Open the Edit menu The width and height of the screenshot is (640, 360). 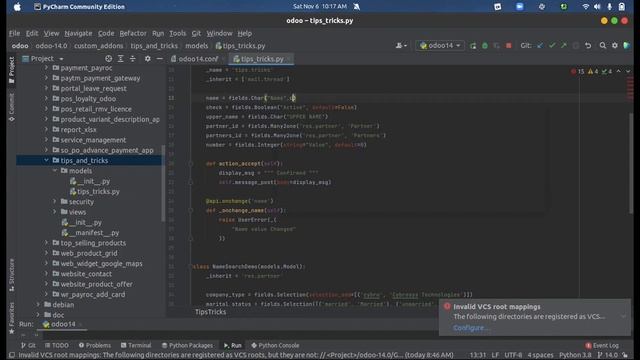tap(32, 33)
